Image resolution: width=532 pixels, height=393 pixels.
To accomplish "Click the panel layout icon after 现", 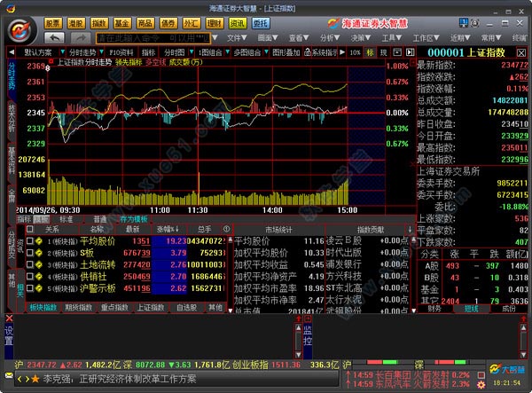I will tap(397, 52).
